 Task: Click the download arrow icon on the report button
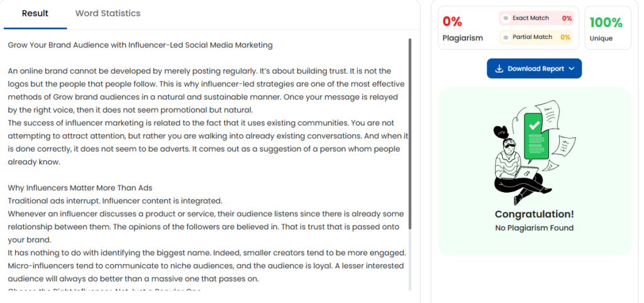pyautogui.click(x=499, y=69)
